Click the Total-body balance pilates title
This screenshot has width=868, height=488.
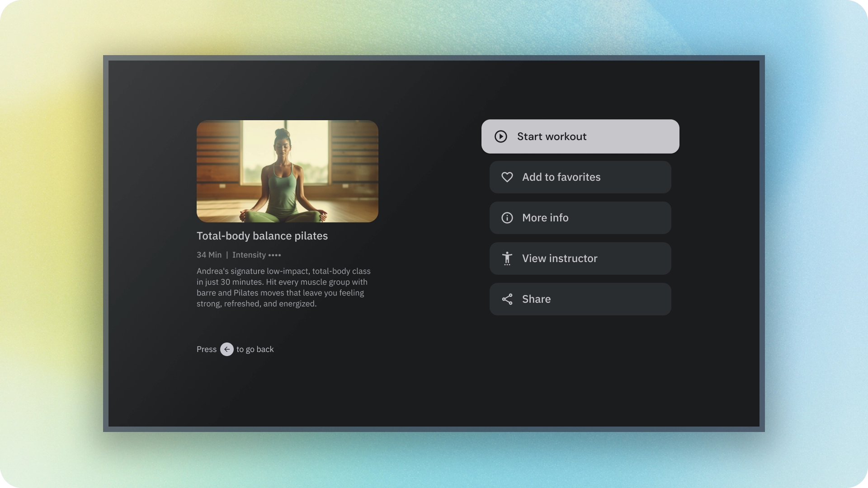tap(262, 236)
